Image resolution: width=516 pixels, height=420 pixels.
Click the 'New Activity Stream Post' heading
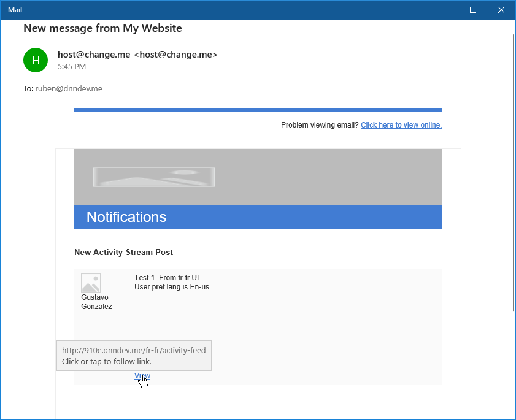click(x=123, y=252)
